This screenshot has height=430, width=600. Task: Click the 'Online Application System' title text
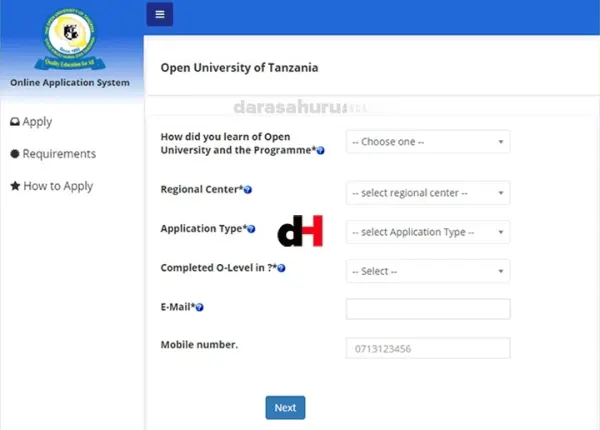(70, 83)
